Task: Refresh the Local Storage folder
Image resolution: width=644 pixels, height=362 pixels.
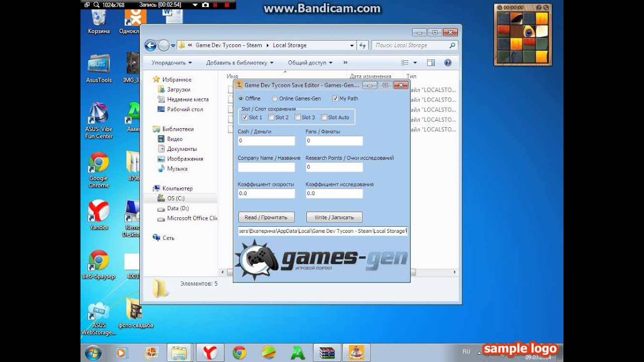Action: click(363, 45)
